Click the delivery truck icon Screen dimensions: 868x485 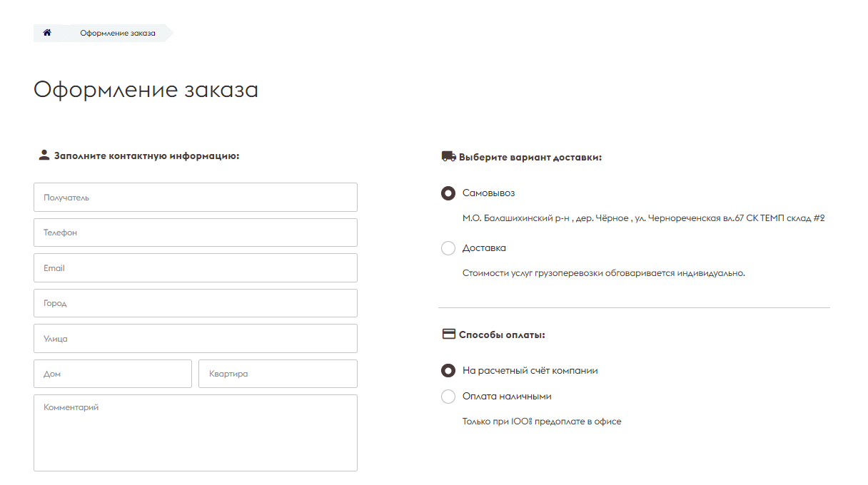(448, 156)
